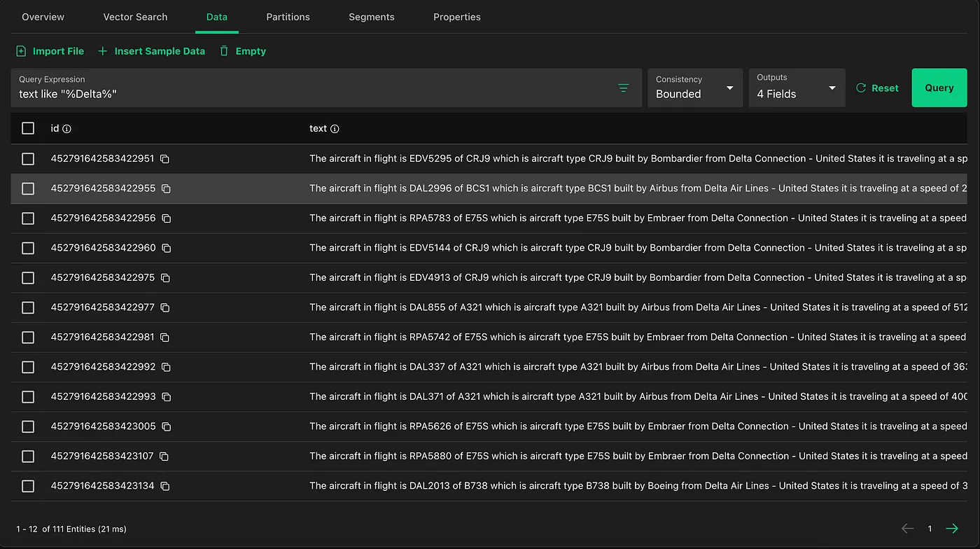
Task: Go to previous page arrow
Action: pos(907,529)
